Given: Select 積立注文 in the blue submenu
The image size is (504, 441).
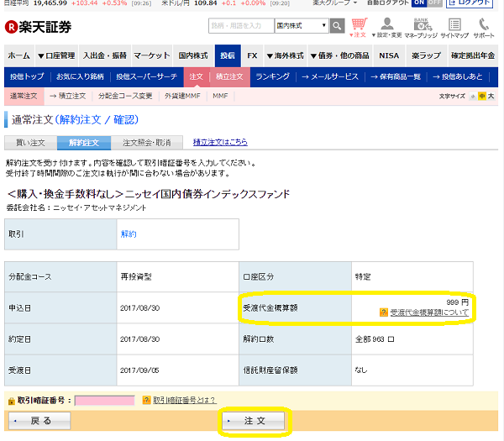Looking at the screenshot, I should coord(229,76).
